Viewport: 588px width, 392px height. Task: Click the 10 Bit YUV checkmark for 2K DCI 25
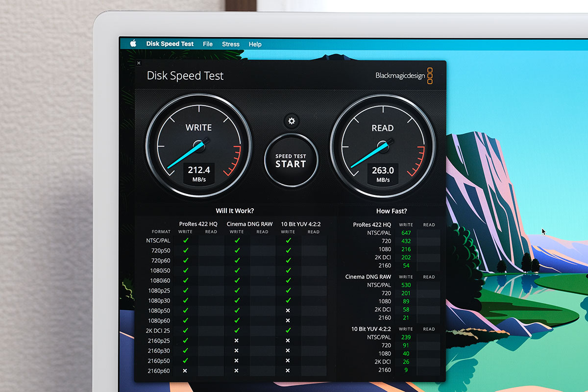coord(288,330)
